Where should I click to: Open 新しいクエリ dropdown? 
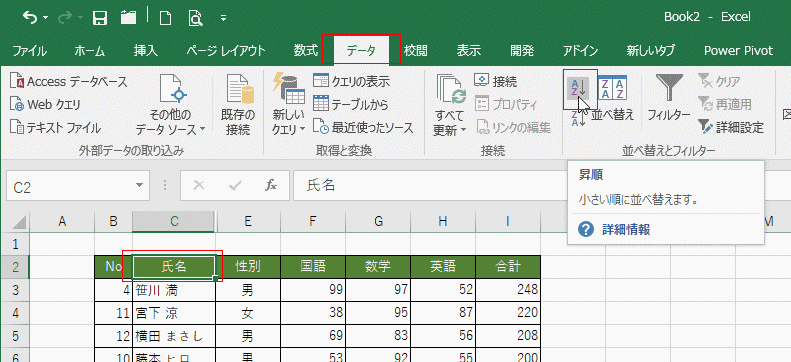coord(289,105)
